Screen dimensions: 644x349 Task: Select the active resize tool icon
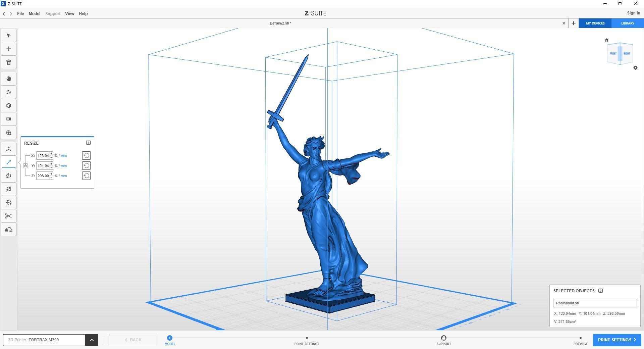pyautogui.click(x=9, y=162)
